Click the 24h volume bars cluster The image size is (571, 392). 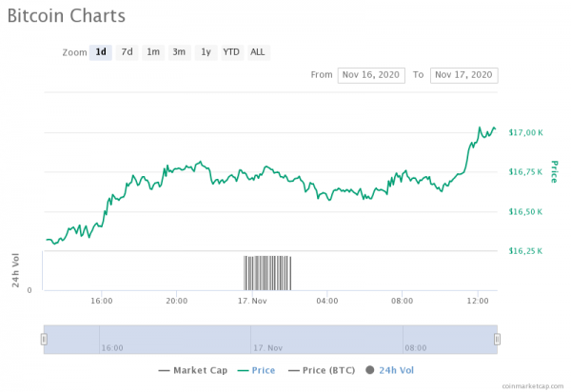pos(267,273)
